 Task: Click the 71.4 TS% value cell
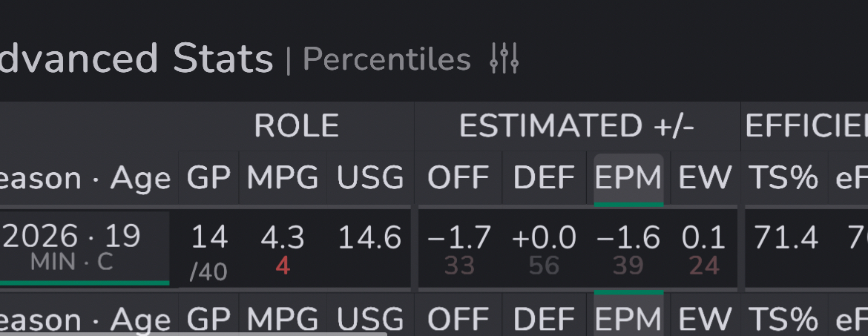(786, 238)
